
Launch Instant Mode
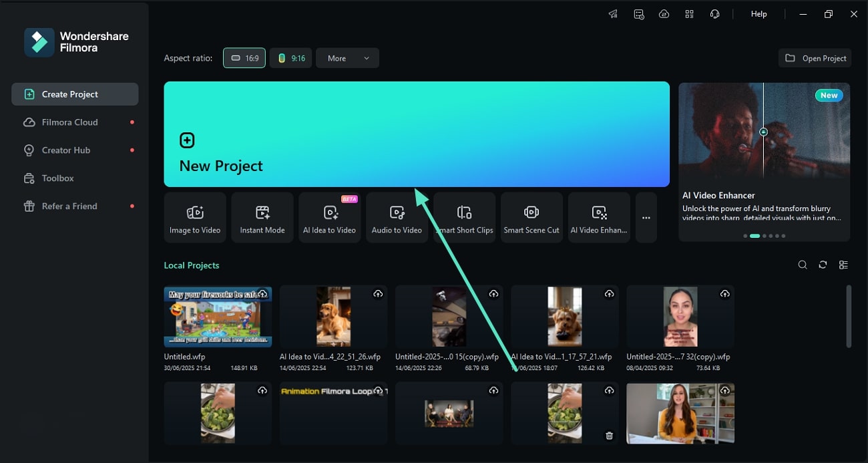pos(262,218)
